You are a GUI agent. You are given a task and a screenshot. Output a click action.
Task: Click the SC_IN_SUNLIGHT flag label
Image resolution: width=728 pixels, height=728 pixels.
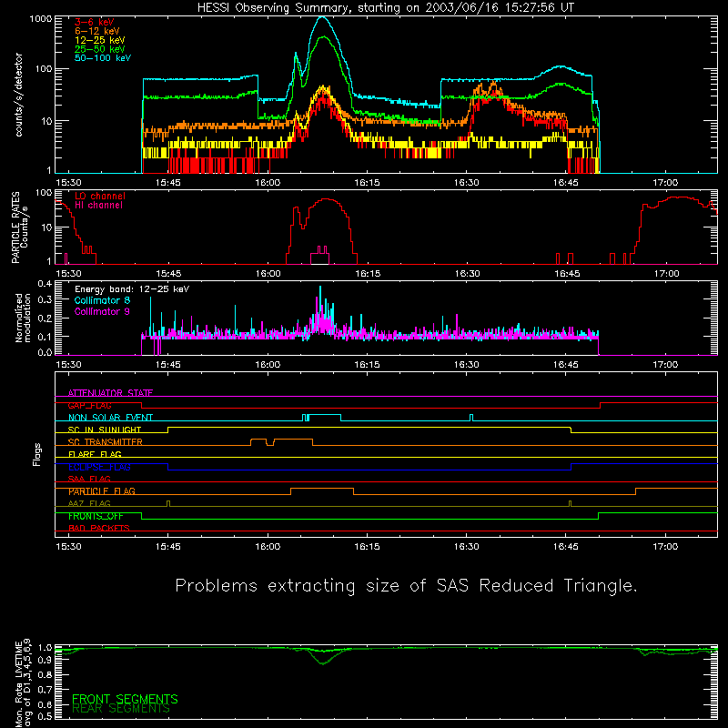105,430
